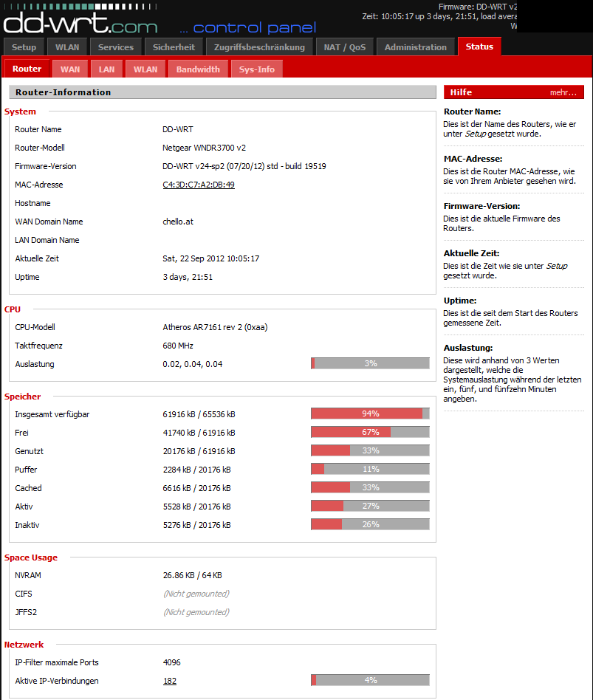Screen dimensions: 593x700
Task: Click the 'DD-WRT' router name value
Action: tap(178, 129)
